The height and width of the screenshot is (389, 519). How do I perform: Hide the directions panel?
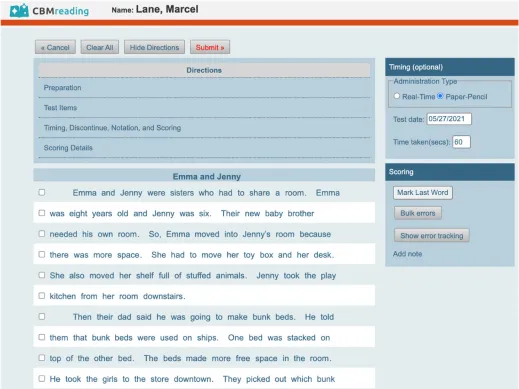[154, 47]
